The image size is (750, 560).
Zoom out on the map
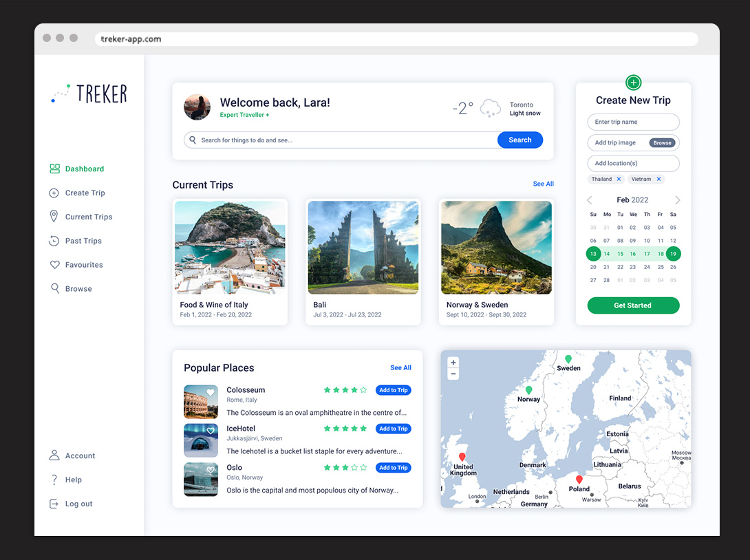(x=453, y=374)
